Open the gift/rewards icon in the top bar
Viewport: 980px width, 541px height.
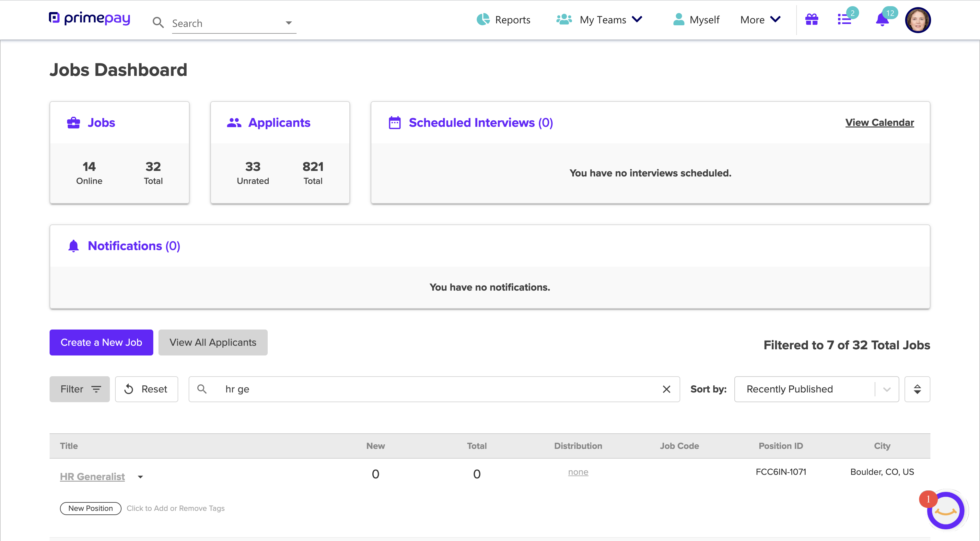click(x=812, y=19)
